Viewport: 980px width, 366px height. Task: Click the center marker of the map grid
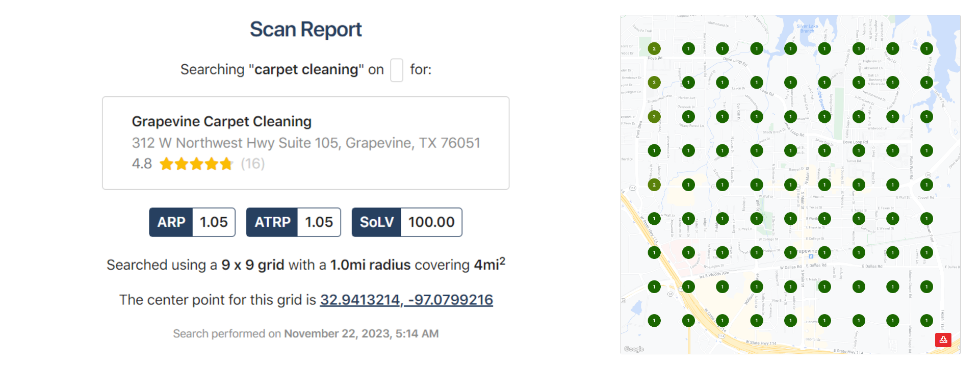[790, 185]
